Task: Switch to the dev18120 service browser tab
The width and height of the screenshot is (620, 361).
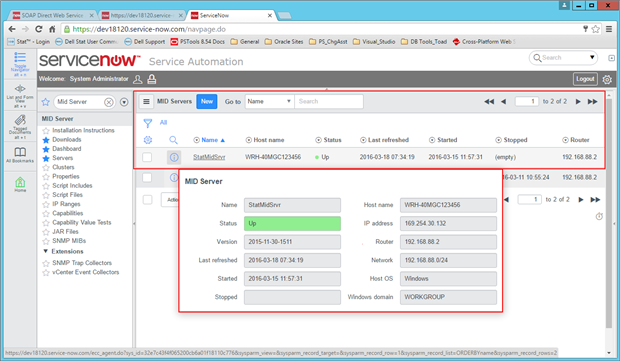Action: 141,15
